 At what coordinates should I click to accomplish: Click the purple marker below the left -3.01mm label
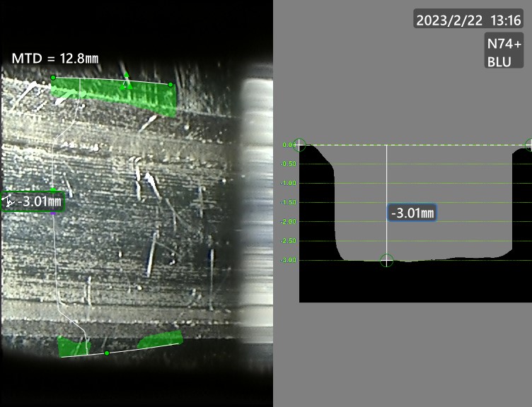53,213
